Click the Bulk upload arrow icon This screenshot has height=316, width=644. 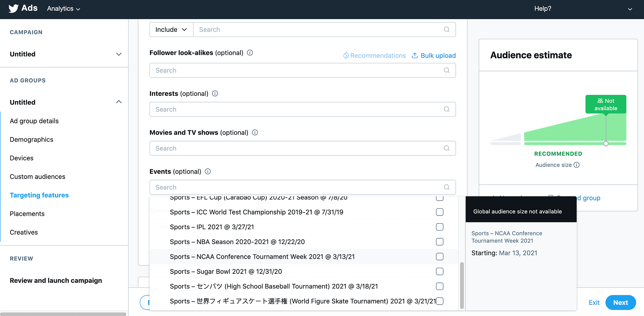point(415,55)
